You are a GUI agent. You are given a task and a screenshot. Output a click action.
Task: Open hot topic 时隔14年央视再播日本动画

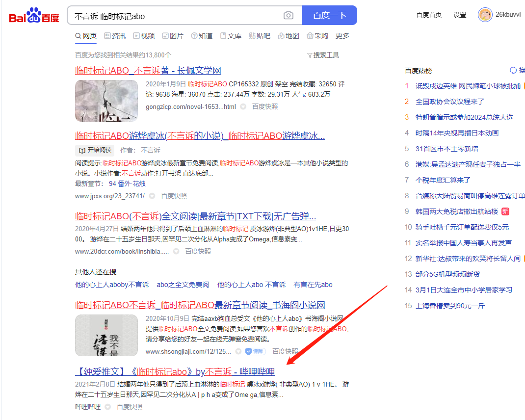coord(457,133)
